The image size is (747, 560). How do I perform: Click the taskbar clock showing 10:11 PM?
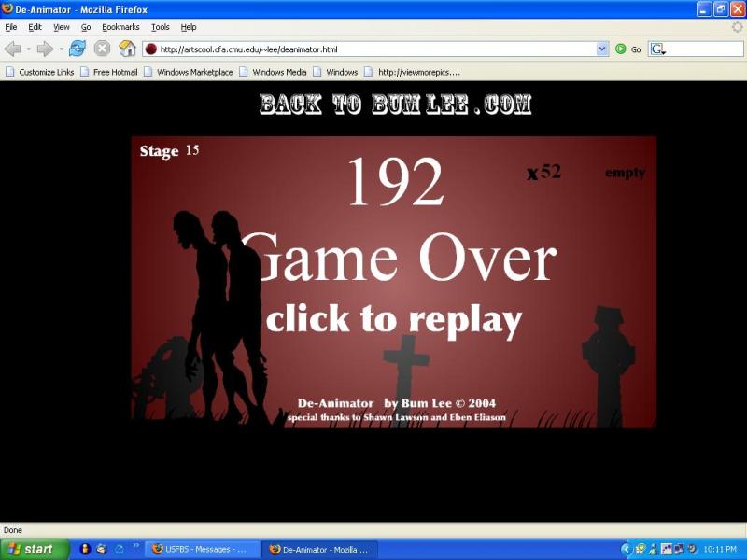pos(720,549)
